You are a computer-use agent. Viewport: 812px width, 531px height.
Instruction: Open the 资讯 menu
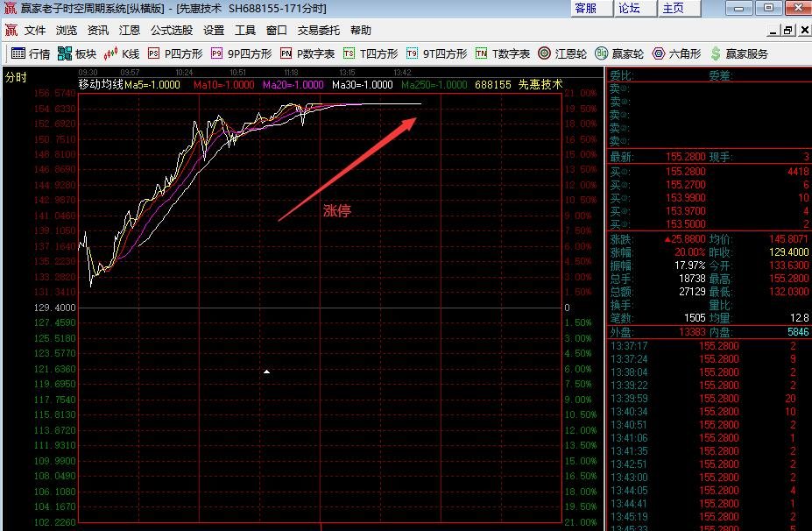[98, 30]
